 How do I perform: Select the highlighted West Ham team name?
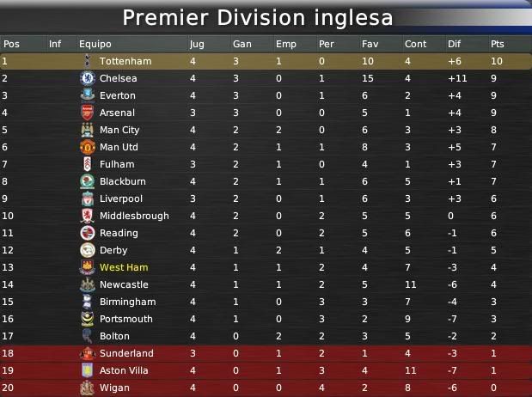[124, 267]
